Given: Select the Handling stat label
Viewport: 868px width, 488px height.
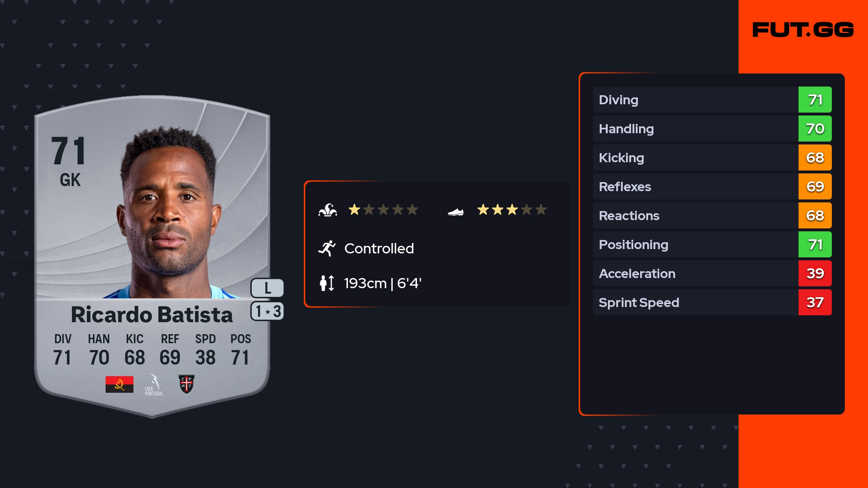Looking at the screenshot, I should tap(626, 129).
